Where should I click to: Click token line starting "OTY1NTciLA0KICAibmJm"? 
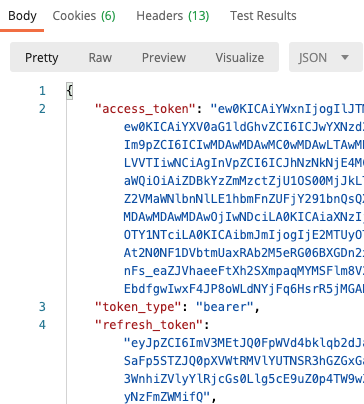point(244,235)
